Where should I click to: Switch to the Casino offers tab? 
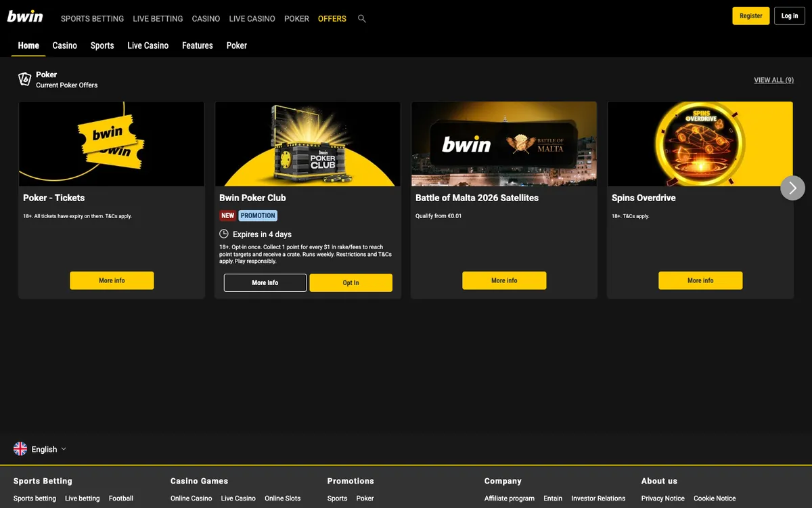65,45
